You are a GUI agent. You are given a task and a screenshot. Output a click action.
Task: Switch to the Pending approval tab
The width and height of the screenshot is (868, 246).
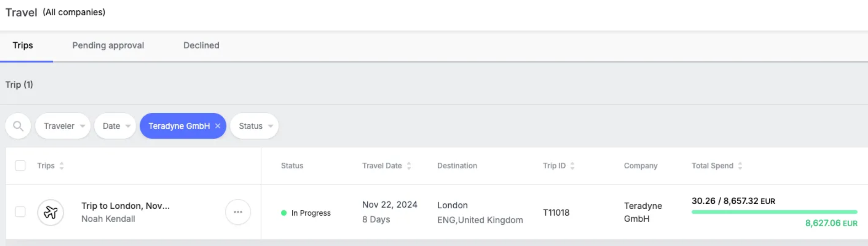click(108, 45)
